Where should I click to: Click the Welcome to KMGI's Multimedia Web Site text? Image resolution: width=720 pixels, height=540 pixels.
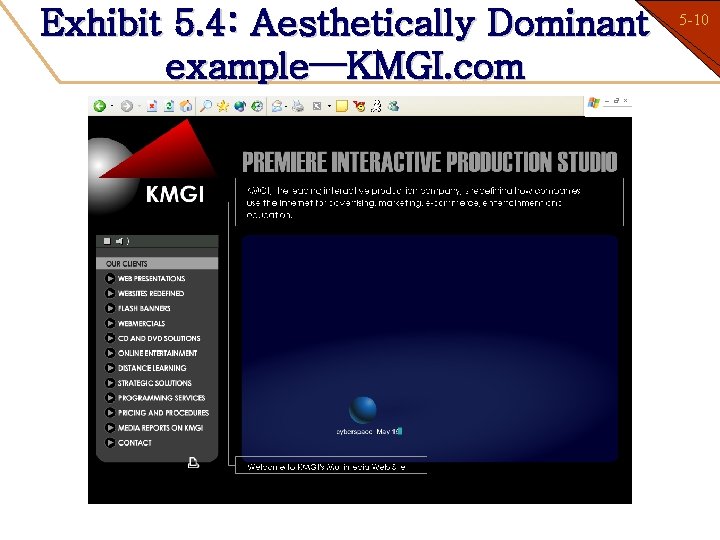click(x=326, y=467)
